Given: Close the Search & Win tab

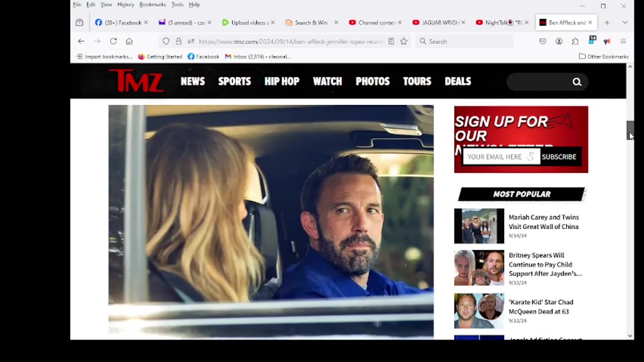Looking at the screenshot, I should [336, 23].
